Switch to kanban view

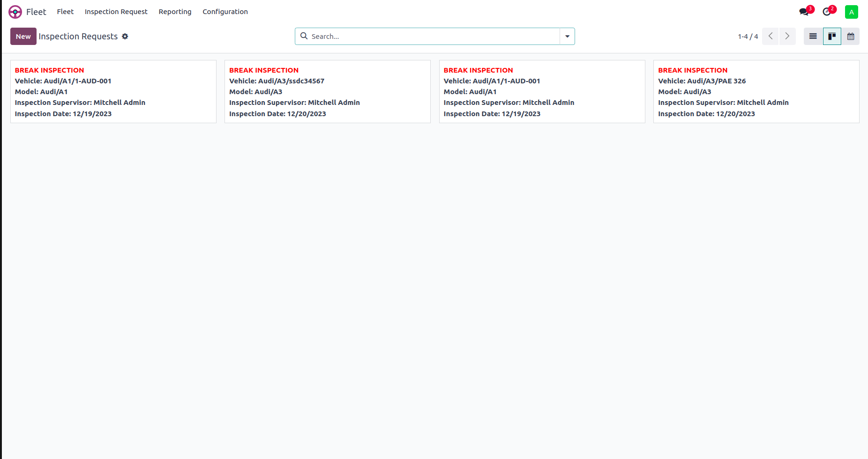(832, 37)
